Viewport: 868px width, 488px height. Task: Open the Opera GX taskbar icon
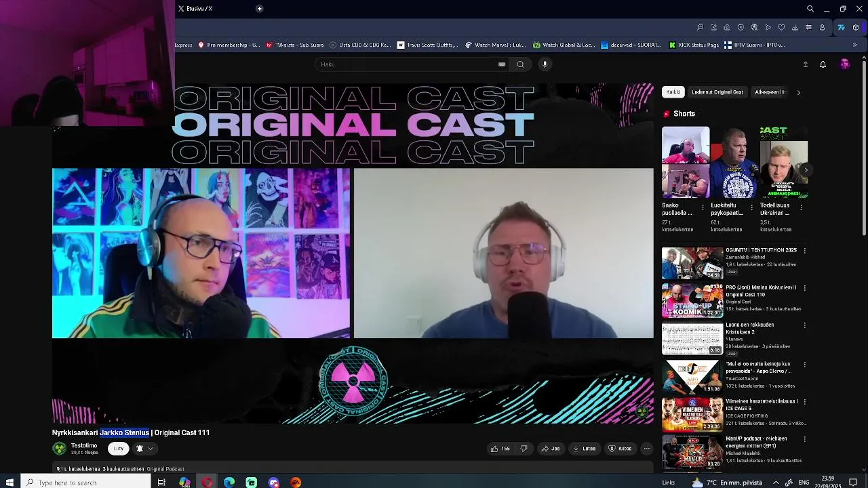coord(207,483)
